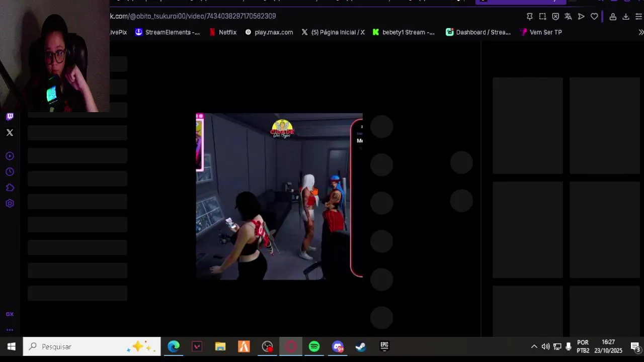Open LivePix bookmark
This screenshot has width=644, height=362.
(118, 32)
